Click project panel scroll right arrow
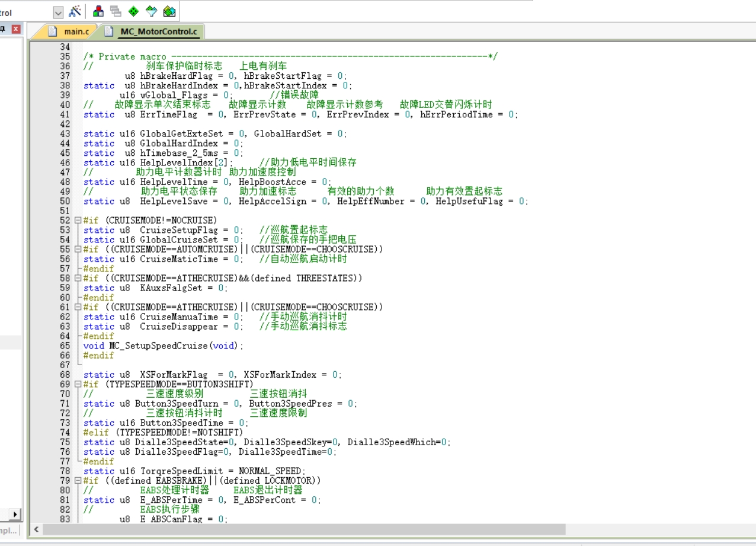Image resolution: width=756 pixels, height=546 pixels. click(15, 515)
